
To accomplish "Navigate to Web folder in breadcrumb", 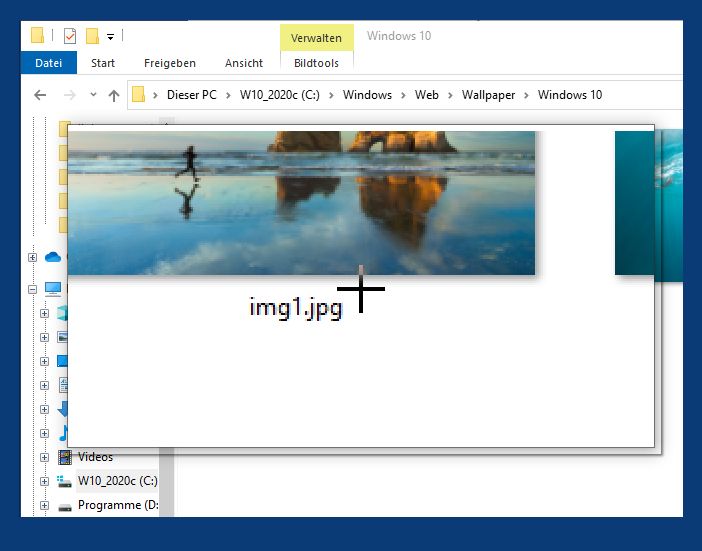I will (x=426, y=95).
